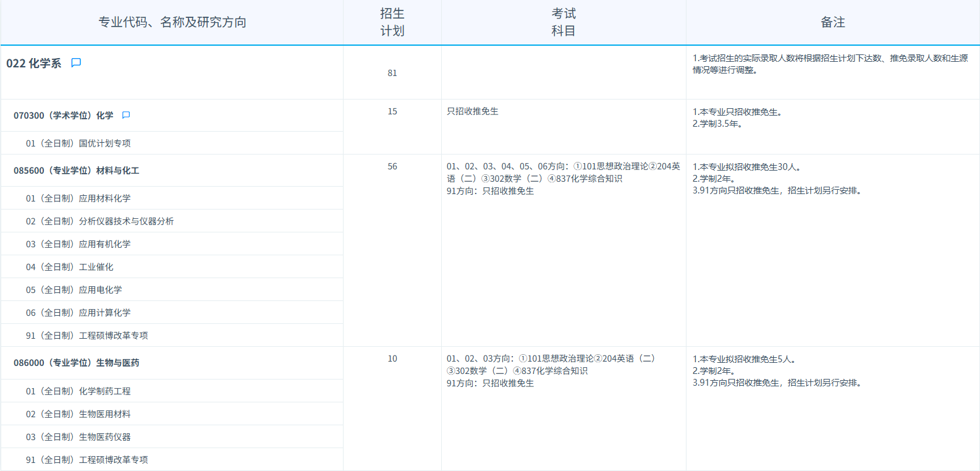Click the 备注 column header
980x471 pixels.
832,22
